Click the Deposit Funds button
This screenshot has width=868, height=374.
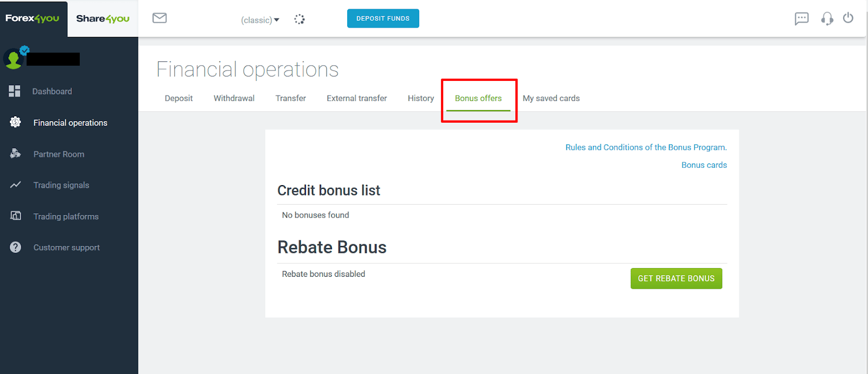point(383,18)
